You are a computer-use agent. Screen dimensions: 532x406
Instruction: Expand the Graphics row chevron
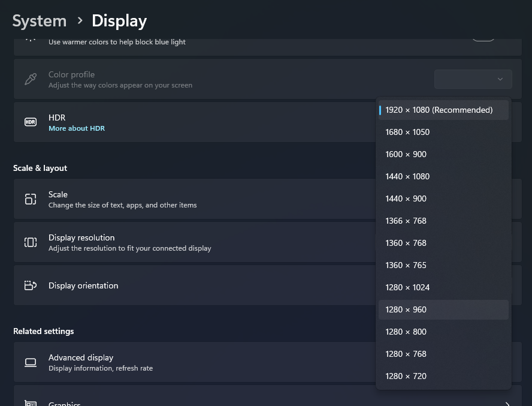[x=507, y=404]
